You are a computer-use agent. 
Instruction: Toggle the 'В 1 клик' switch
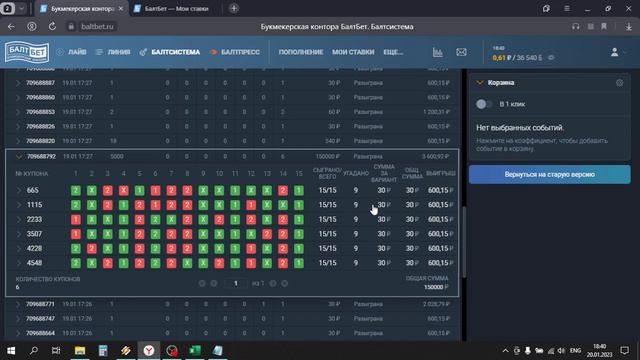[x=484, y=104]
